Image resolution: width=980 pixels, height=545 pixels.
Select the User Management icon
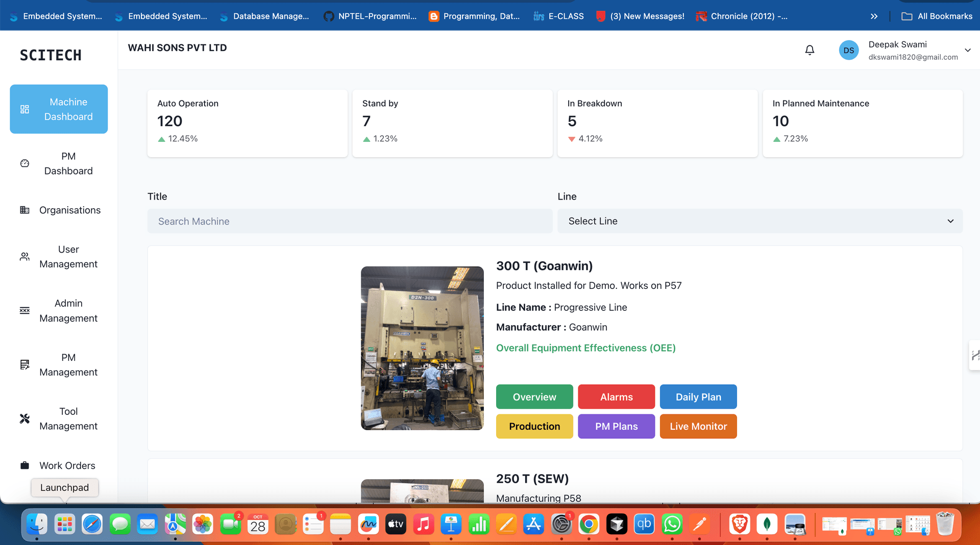(x=24, y=257)
